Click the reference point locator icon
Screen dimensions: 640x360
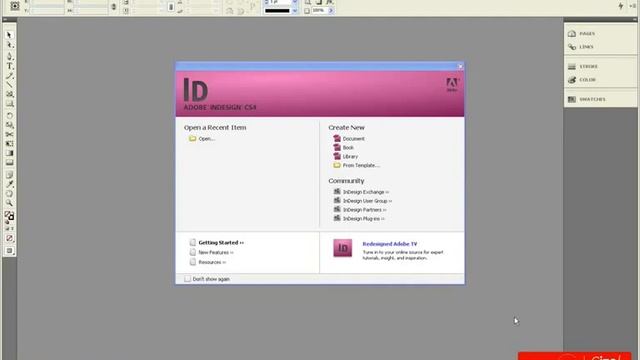15,6
